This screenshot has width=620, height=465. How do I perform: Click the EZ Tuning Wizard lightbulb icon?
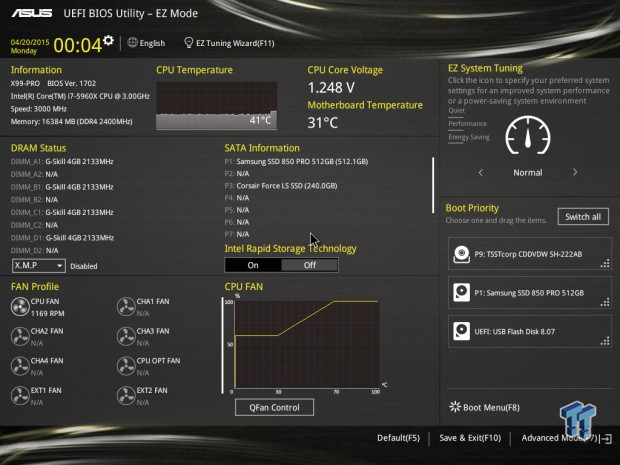tap(189, 43)
